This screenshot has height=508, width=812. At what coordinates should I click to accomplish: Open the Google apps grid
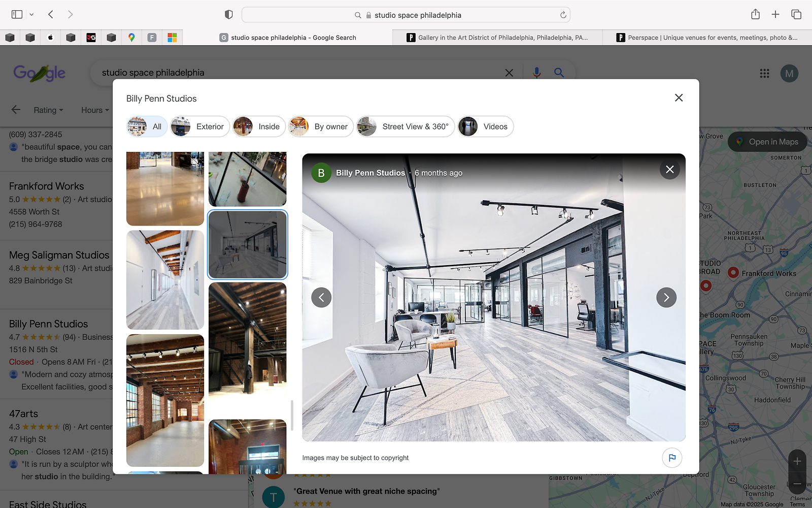[764, 74]
